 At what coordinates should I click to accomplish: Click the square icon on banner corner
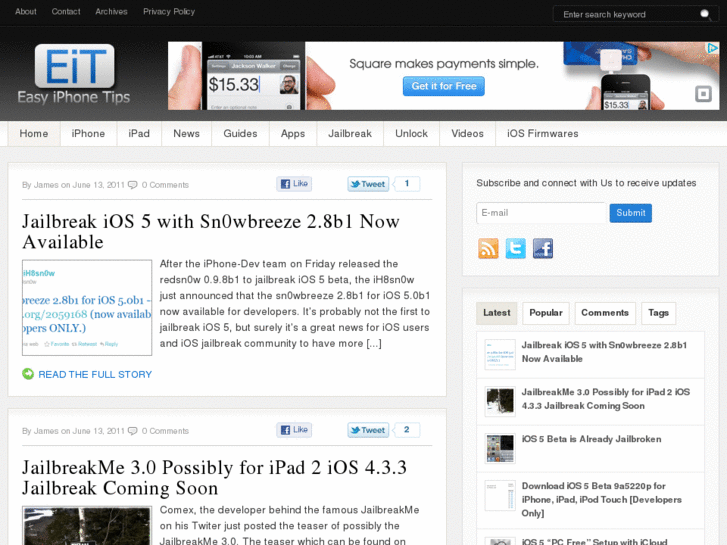[703, 94]
